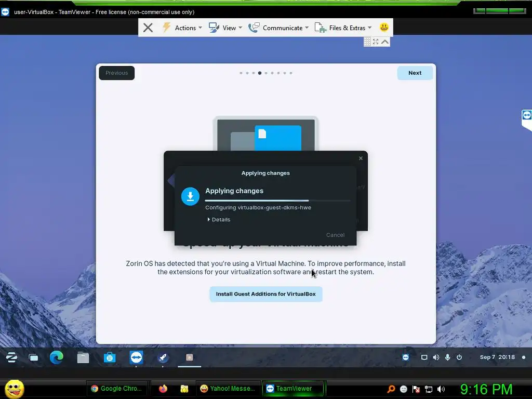Close the TeamViewer remote session with X
The width and height of the screenshot is (532, 399).
tap(148, 28)
